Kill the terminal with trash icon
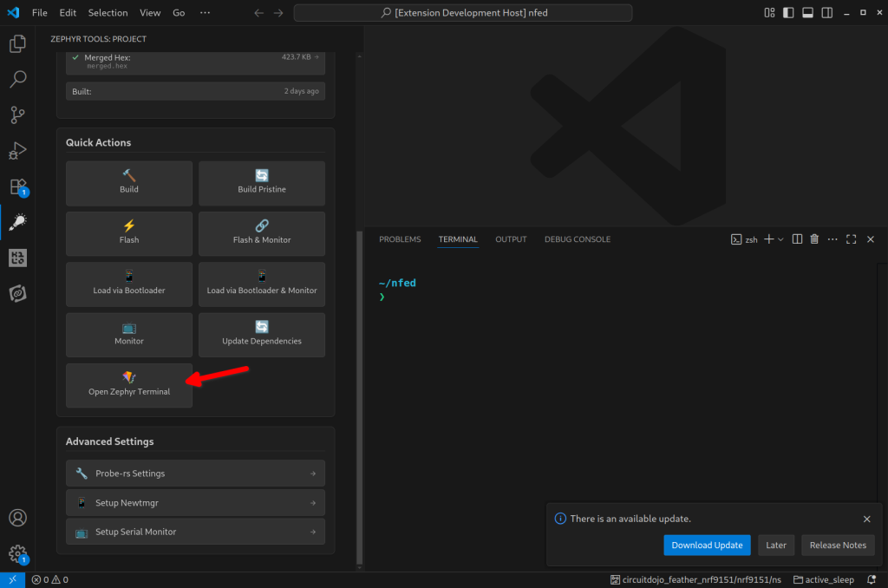888x588 pixels. point(814,239)
